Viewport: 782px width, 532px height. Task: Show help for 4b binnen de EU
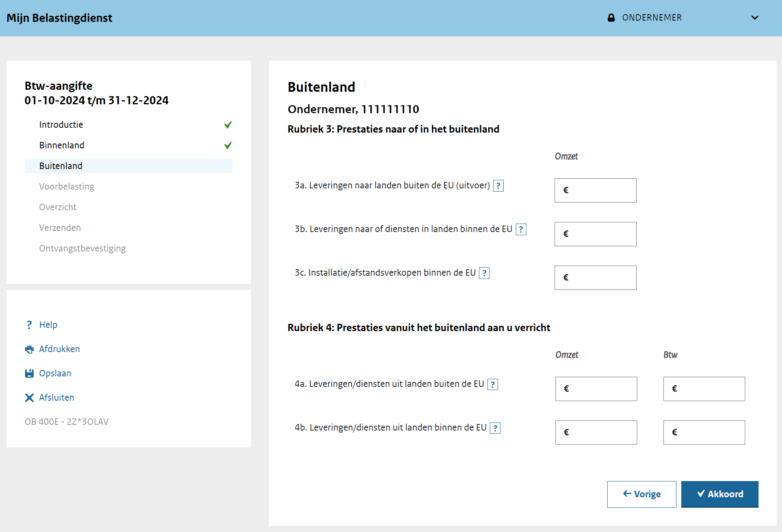(495, 428)
